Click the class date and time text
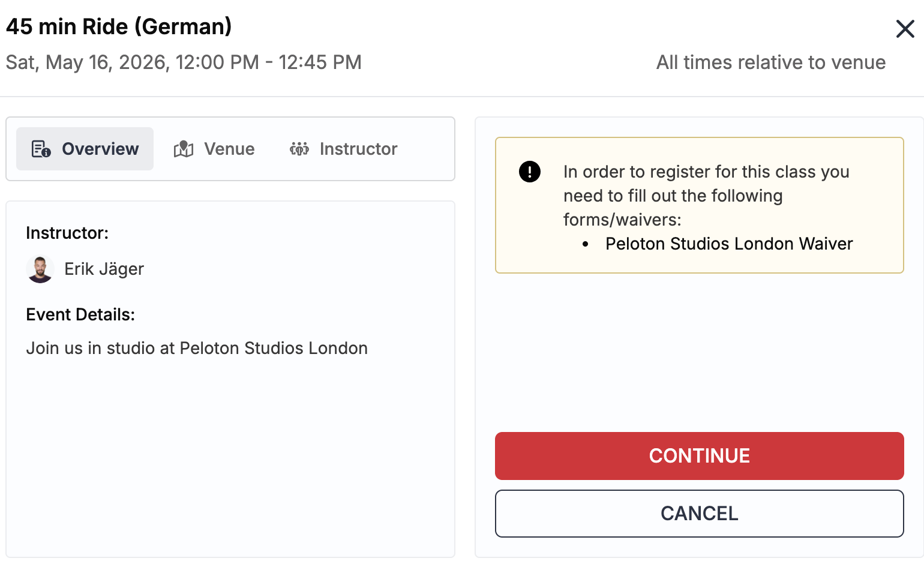Image resolution: width=924 pixels, height=564 pixels. click(184, 62)
